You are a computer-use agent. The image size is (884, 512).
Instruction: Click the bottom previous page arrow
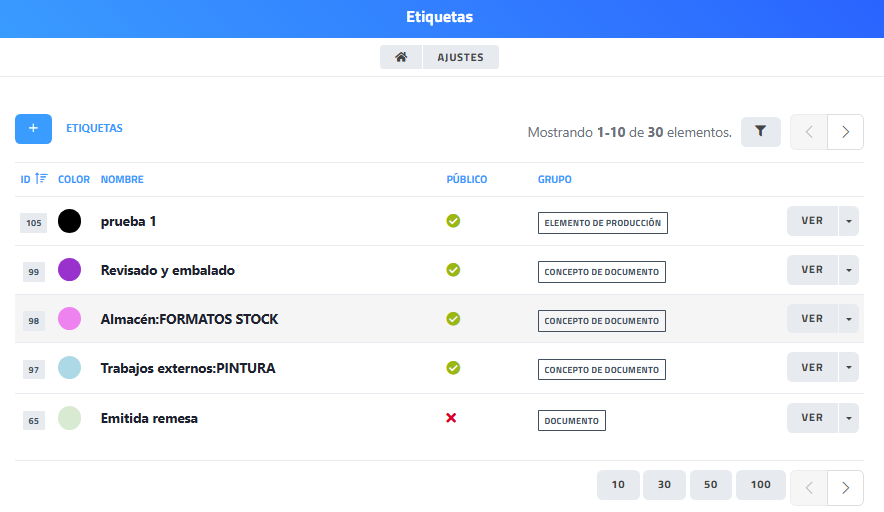[809, 488]
